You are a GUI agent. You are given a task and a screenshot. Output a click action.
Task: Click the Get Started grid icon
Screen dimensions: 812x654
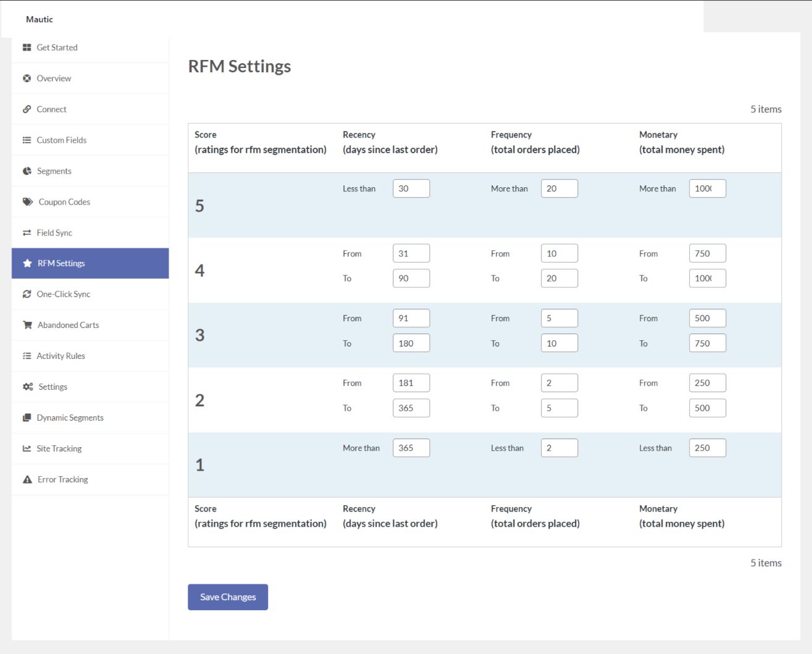pos(27,48)
